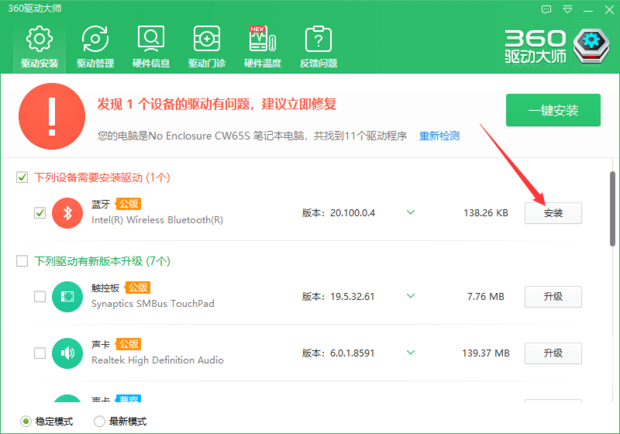Select the 稳定模式 radio button
Image resolution: width=620 pixels, height=434 pixels.
[26, 421]
